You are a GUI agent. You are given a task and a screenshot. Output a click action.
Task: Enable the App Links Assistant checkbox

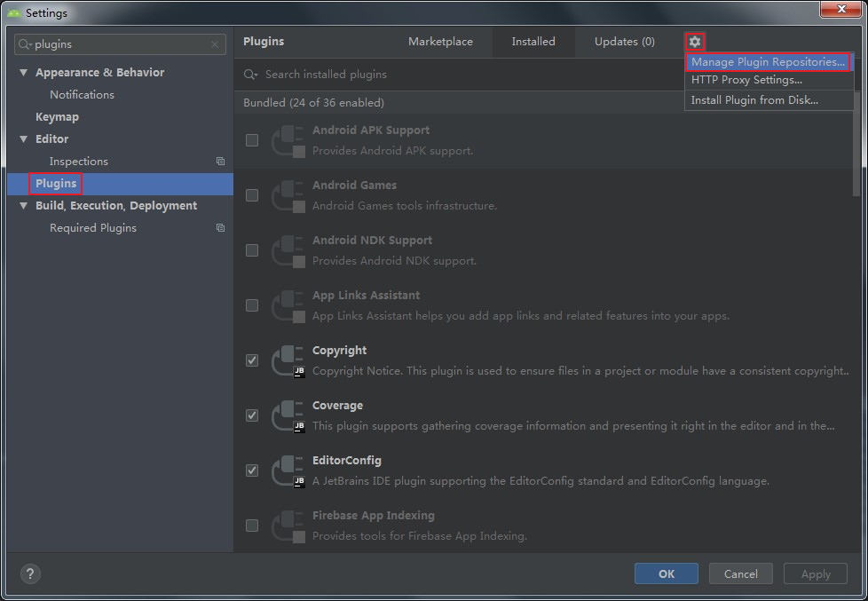click(252, 305)
